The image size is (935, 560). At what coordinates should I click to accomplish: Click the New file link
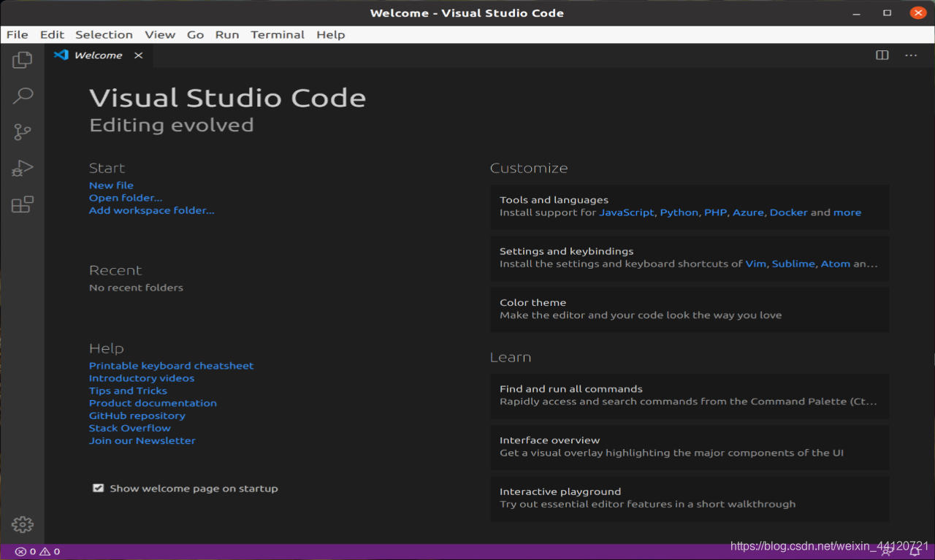pos(111,185)
